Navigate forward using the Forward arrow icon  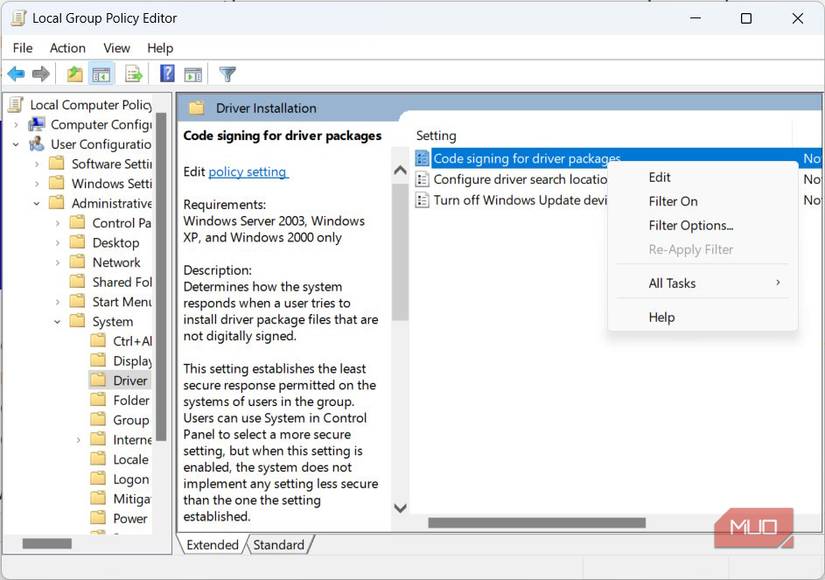[x=40, y=73]
